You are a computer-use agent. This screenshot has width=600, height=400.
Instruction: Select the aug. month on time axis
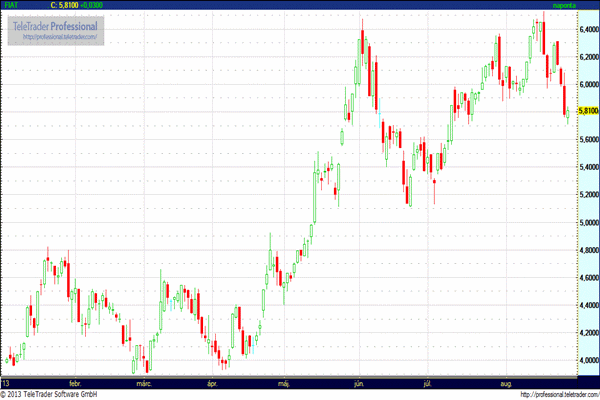tap(505, 382)
